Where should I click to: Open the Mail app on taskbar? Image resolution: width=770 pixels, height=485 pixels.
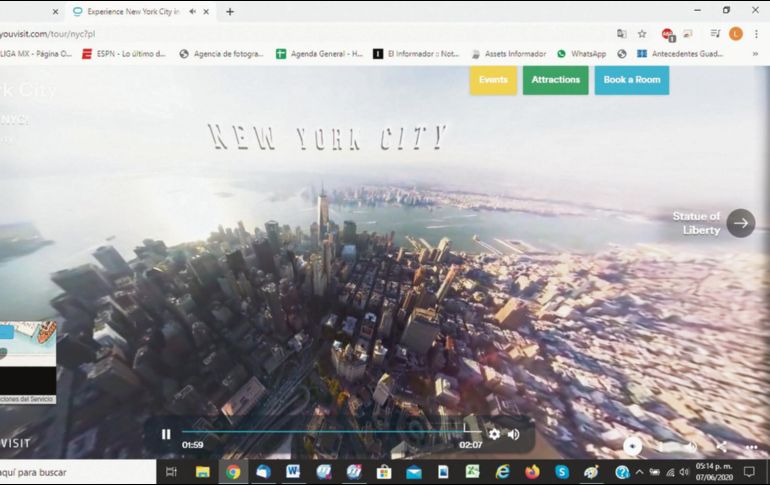point(413,473)
